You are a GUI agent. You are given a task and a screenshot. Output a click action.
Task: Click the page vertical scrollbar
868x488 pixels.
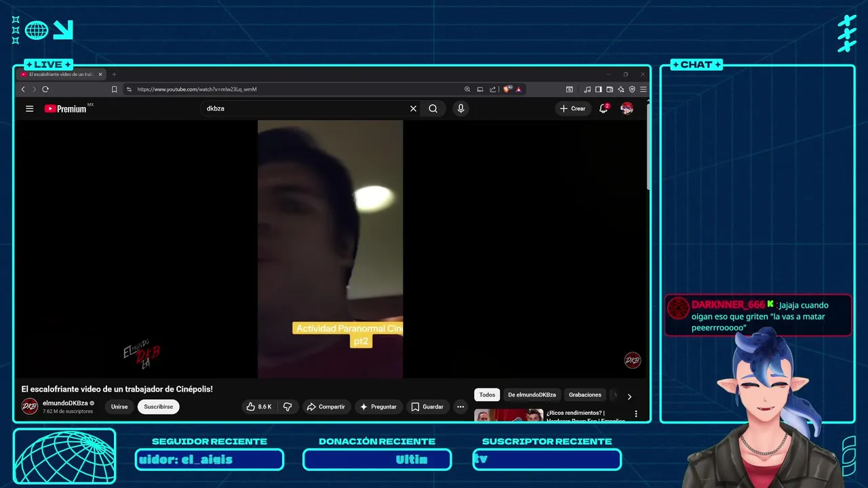(648, 146)
